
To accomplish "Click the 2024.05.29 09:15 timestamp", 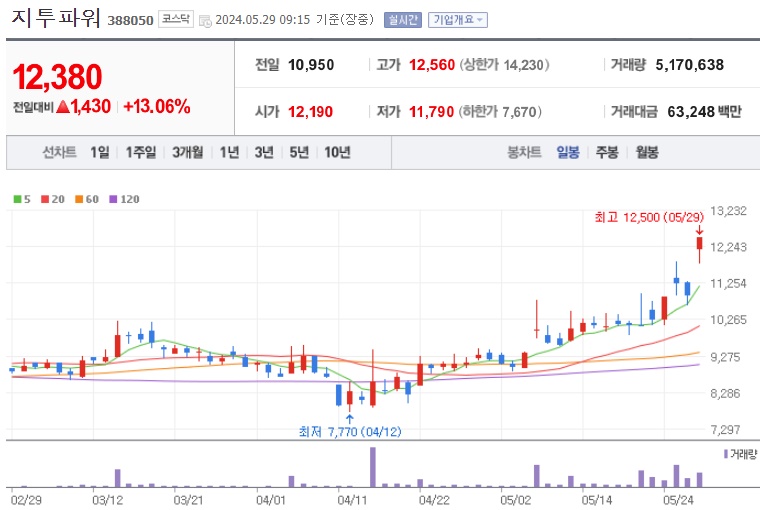I will [263, 20].
